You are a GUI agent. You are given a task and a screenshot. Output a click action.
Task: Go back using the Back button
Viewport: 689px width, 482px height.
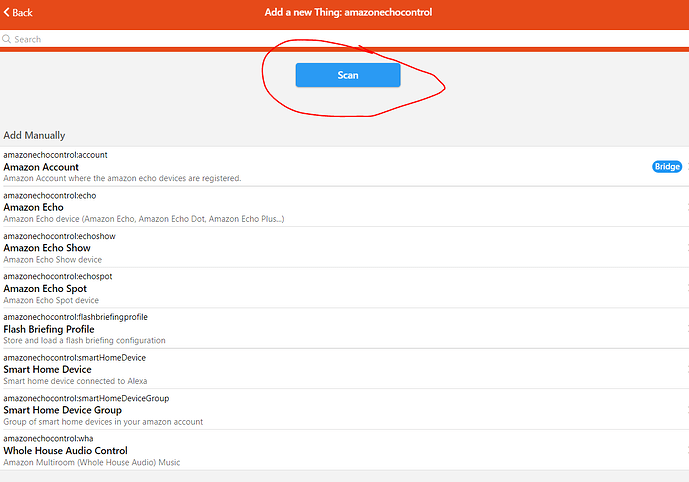pos(18,12)
